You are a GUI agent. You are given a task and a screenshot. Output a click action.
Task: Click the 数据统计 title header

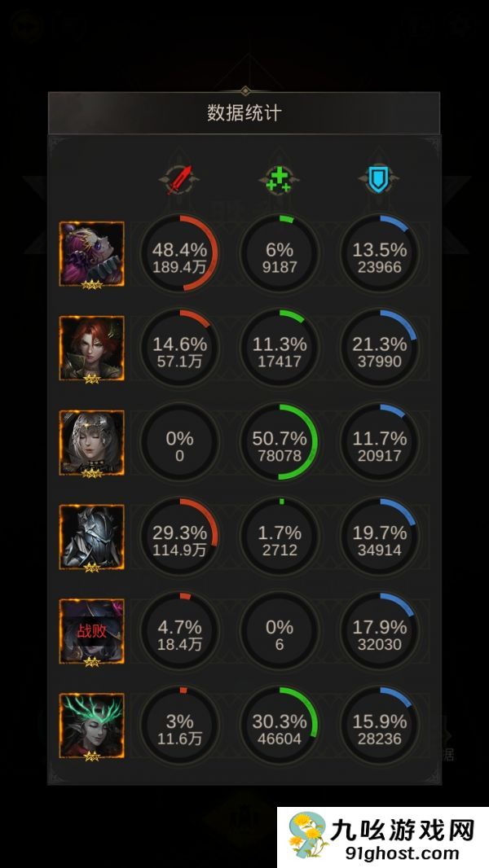click(x=244, y=113)
